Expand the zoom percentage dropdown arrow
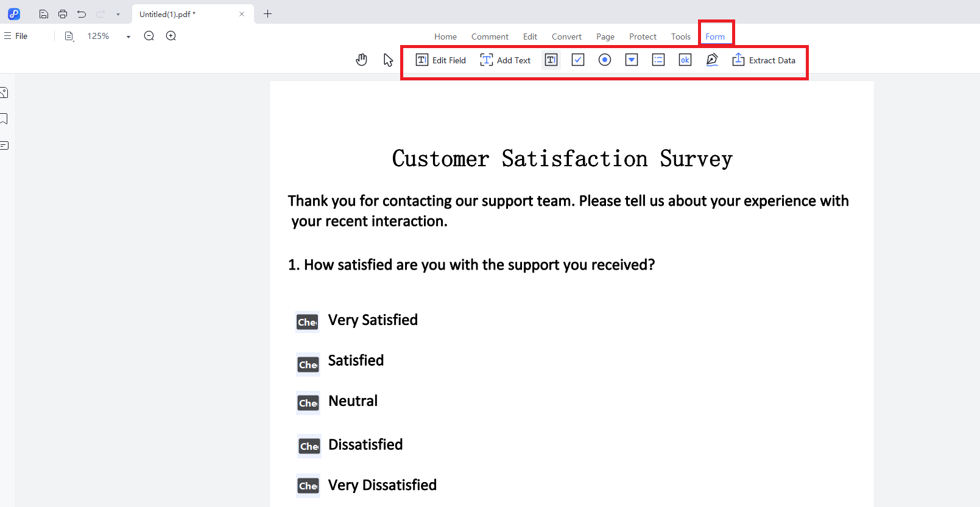Viewport: 980px width, 507px height. (x=129, y=37)
